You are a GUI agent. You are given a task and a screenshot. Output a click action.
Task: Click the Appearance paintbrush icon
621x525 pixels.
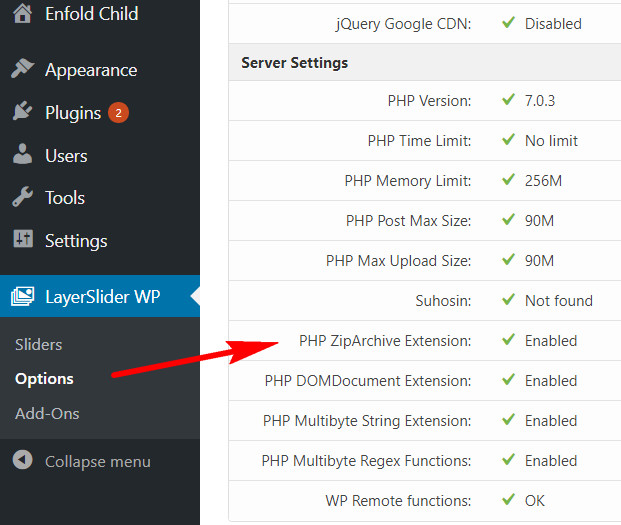coord(22,70)
